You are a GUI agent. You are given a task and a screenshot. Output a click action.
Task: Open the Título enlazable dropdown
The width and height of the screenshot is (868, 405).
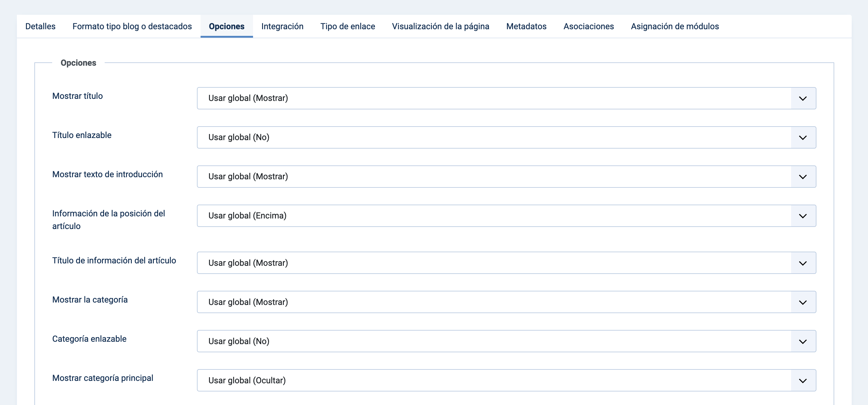(x=506, y=137)
